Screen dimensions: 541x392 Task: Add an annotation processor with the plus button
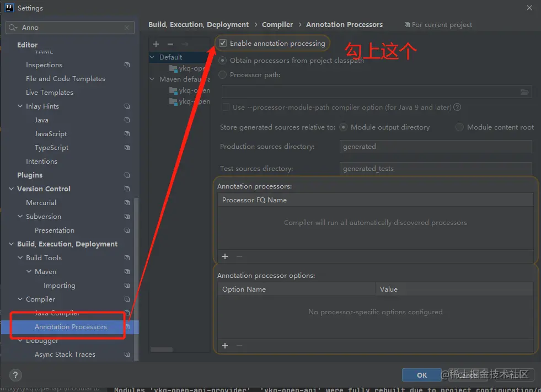click(225, 256)
